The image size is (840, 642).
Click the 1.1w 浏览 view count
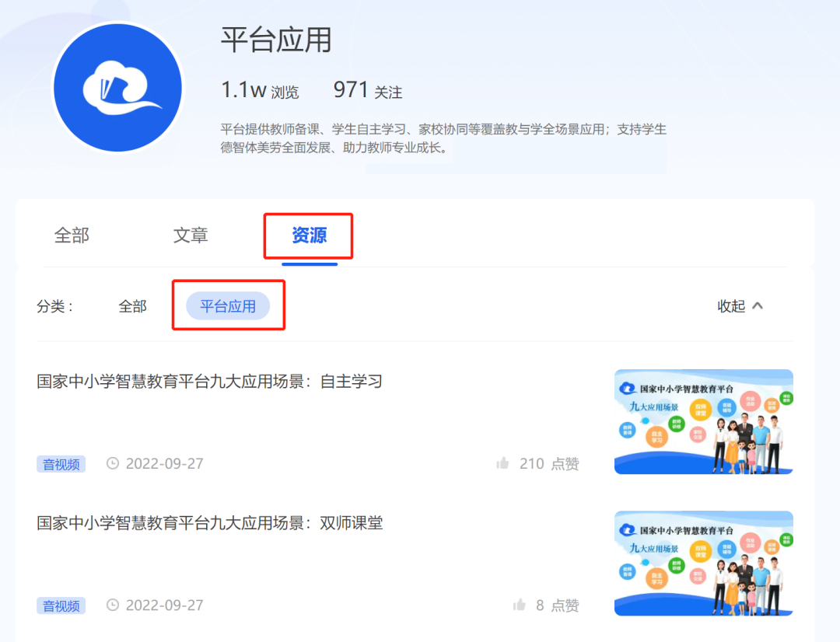pyautogui.click(x=260, y=91)
